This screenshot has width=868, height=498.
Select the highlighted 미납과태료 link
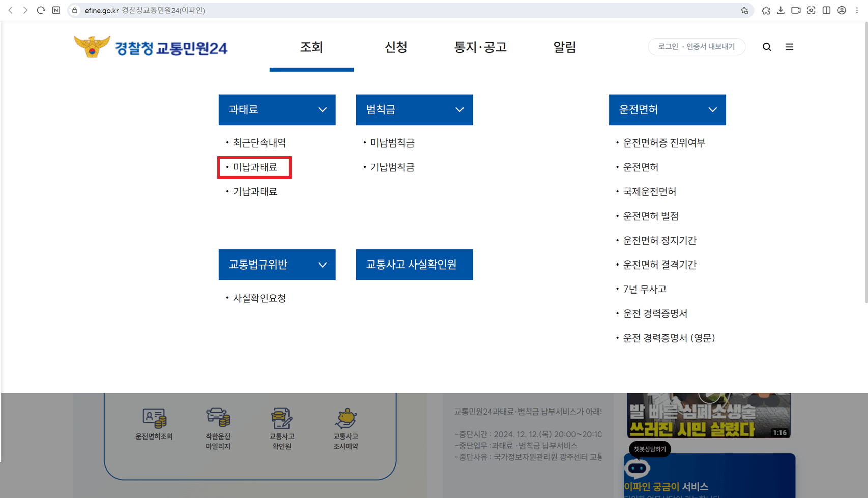coord(254,167)
